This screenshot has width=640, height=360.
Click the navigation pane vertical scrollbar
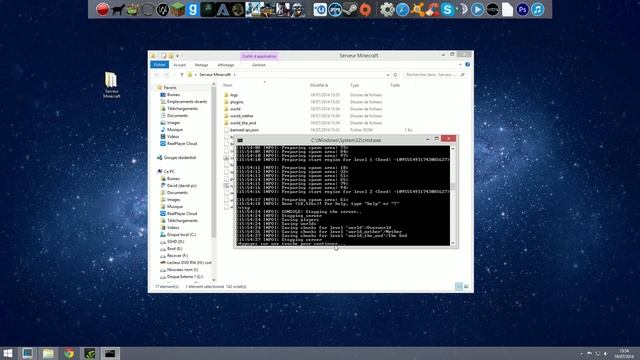213,162
